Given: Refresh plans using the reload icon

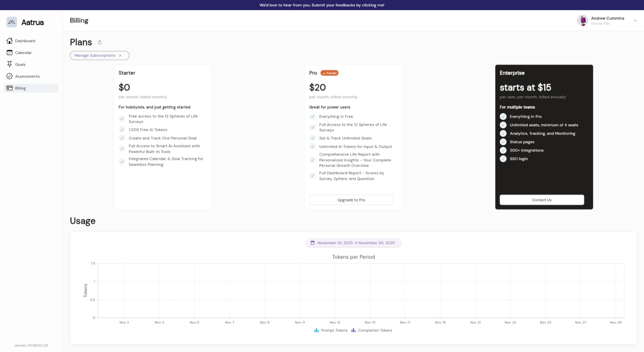Looking at the screenshot, I should coord(100,43).
